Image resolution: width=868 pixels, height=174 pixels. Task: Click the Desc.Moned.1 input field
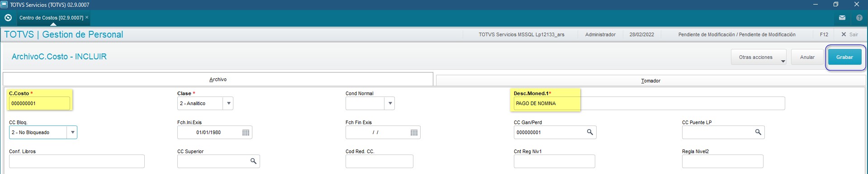649,103
